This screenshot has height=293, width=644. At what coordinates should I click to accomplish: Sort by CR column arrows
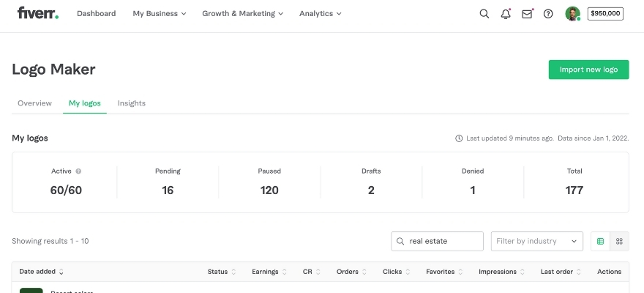[318, 272]
